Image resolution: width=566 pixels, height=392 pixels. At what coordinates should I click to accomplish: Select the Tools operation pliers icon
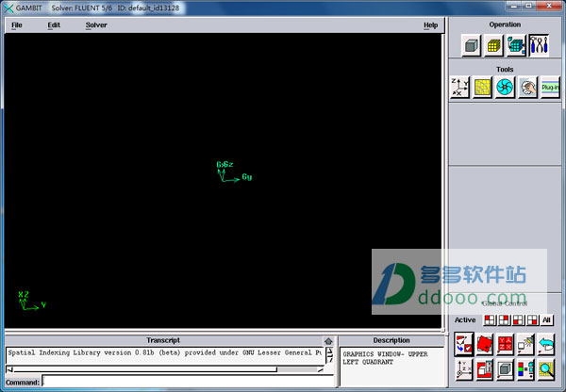539,45
